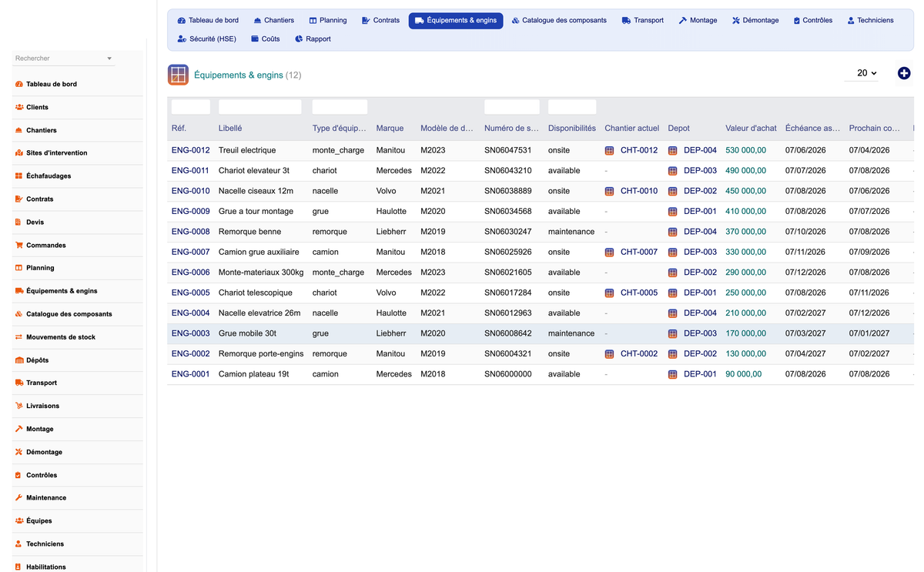Open equipment record ENG-0003
924x572 pixels.
pos(190,333)
